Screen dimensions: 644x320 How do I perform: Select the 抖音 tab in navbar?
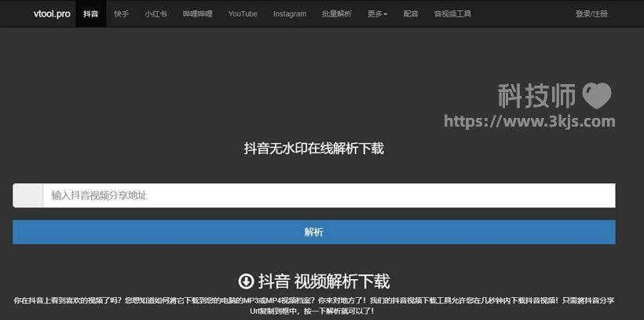point(91,13)
